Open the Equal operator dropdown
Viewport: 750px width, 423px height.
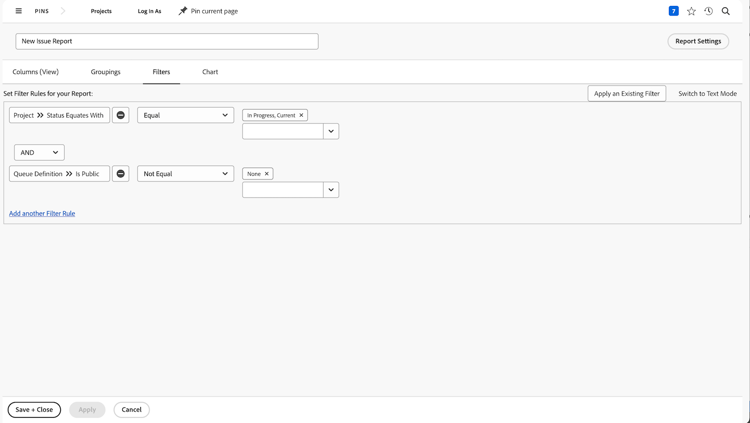pos(186,115)
